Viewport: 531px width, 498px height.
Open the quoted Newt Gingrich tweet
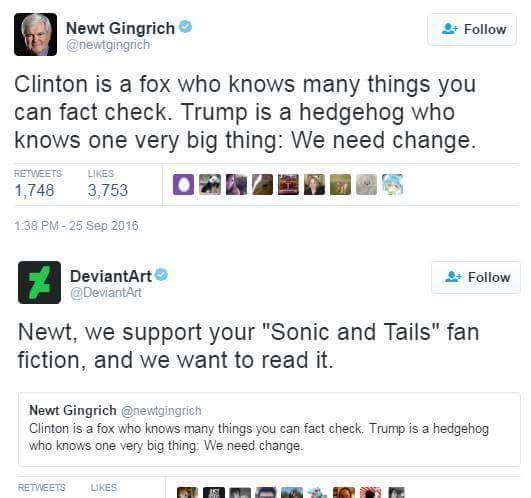tap(269, 429)
